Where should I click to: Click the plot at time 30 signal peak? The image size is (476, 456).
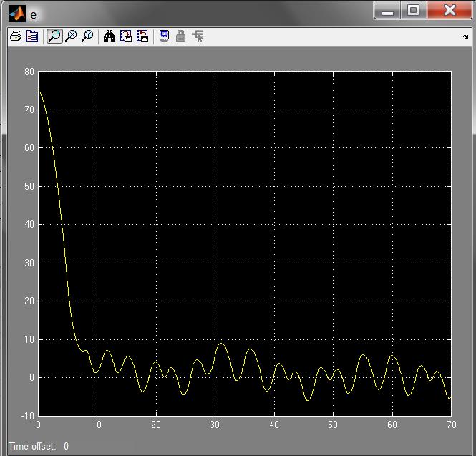[x=220, y=344]
